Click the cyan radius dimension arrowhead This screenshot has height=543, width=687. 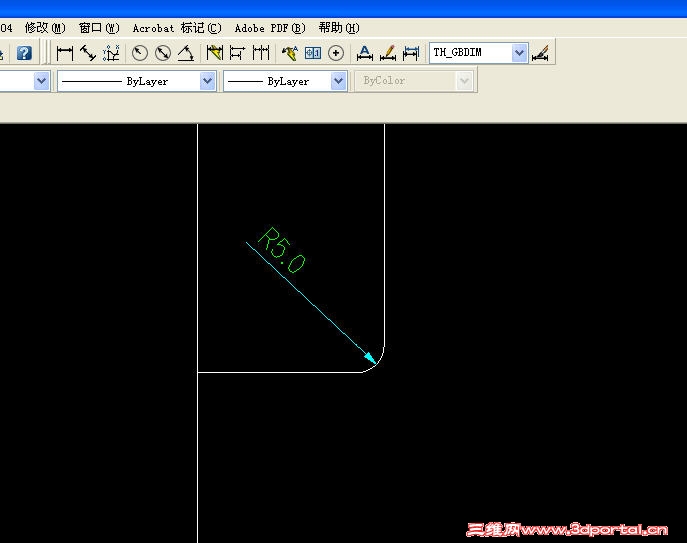pyautogui.click(x=370, y=358)
